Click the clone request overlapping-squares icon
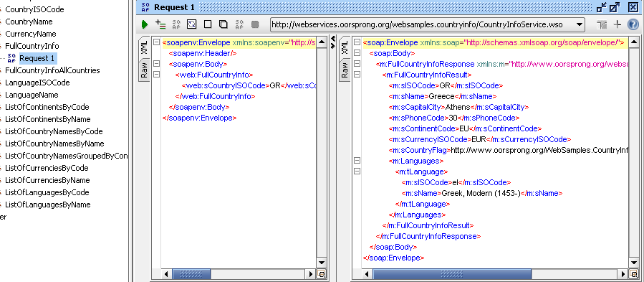This screenshot has width=644, height=282. pos(223,24)
